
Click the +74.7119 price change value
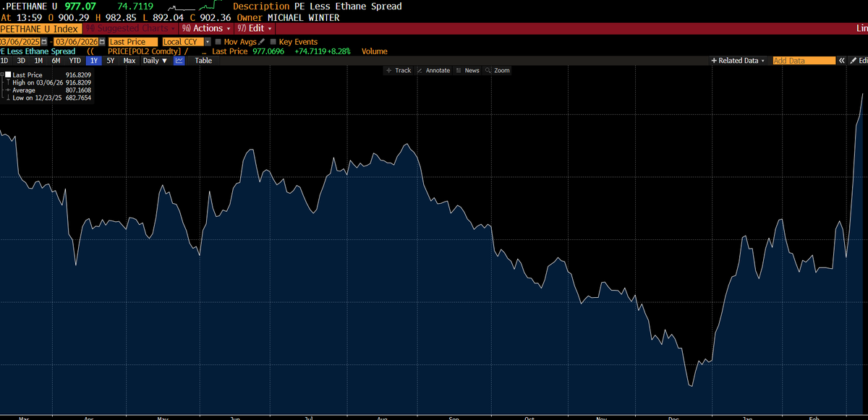point(310,51)
